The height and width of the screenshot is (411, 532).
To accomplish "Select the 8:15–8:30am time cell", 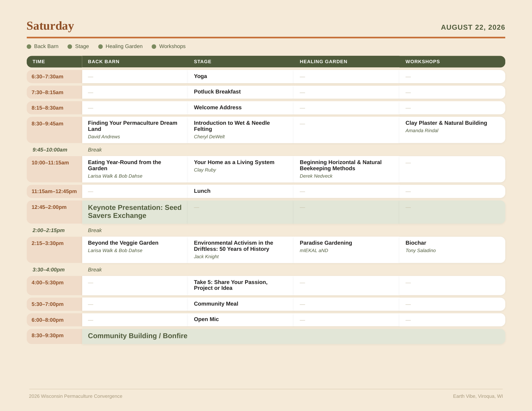I will click(54, 108).
